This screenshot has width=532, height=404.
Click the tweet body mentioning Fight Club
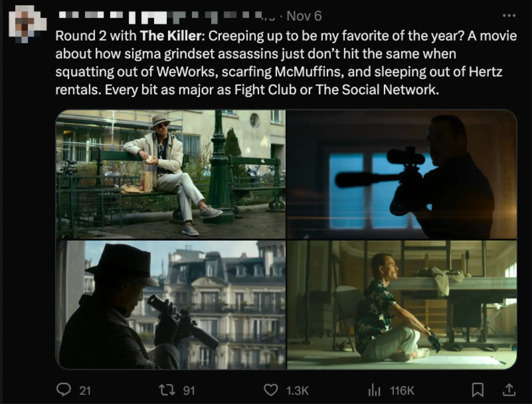(286, 63)
